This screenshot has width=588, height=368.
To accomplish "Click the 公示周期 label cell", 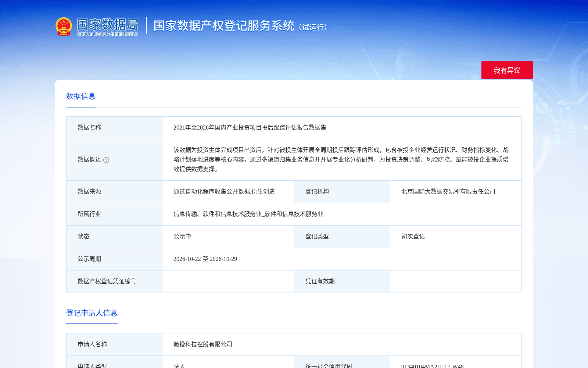I will click(x=114, y=259).
